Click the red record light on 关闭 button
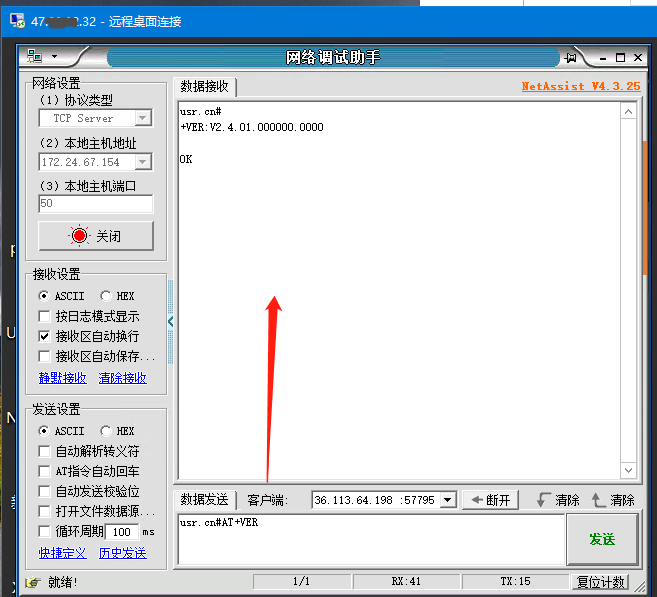The height and width of the screenshot is (597, 657). [79, 236]
